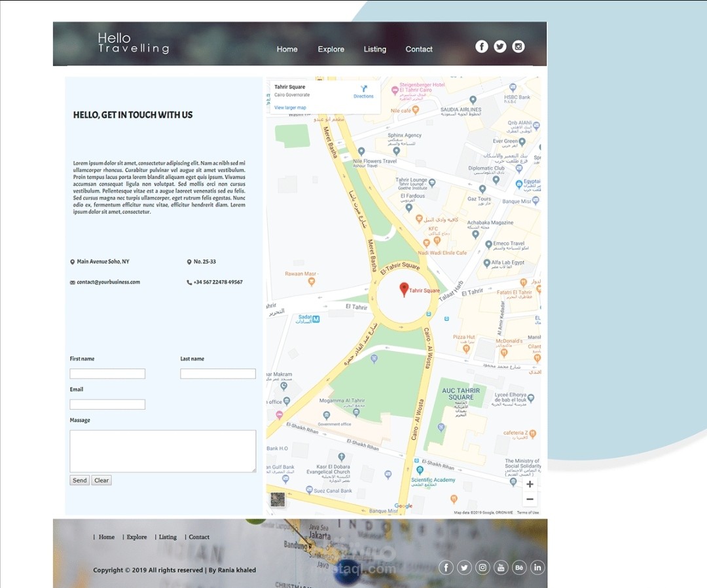Click the Clear button
Image resolution: width=707 pixels, height=588 pixels.
click(x=101, y=480)
